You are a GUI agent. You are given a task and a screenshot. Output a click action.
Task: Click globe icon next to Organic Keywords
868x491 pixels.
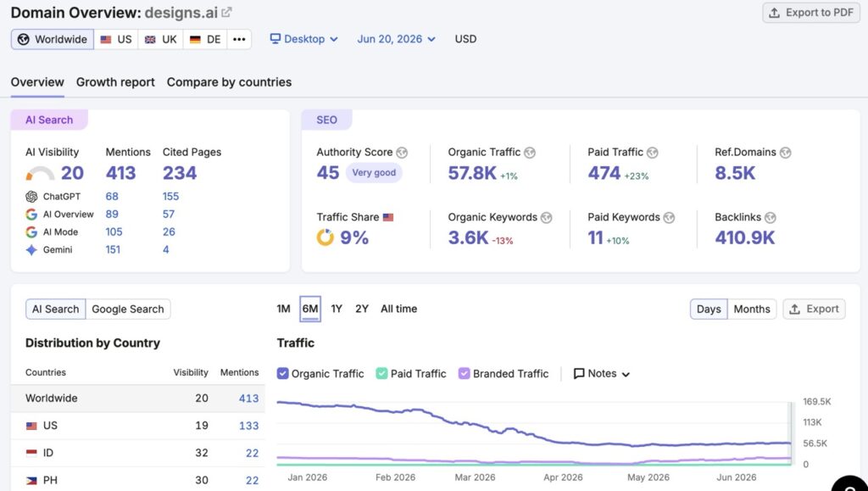(x=547, y=218)
